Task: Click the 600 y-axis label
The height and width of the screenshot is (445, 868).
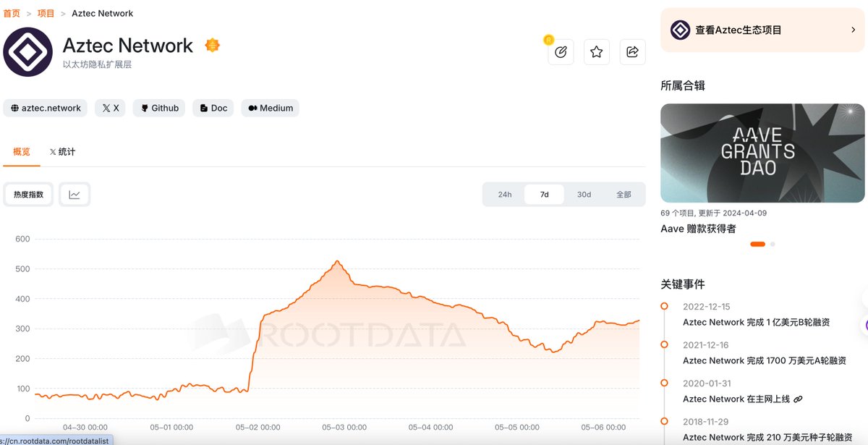Action: (x=22, y=239)
